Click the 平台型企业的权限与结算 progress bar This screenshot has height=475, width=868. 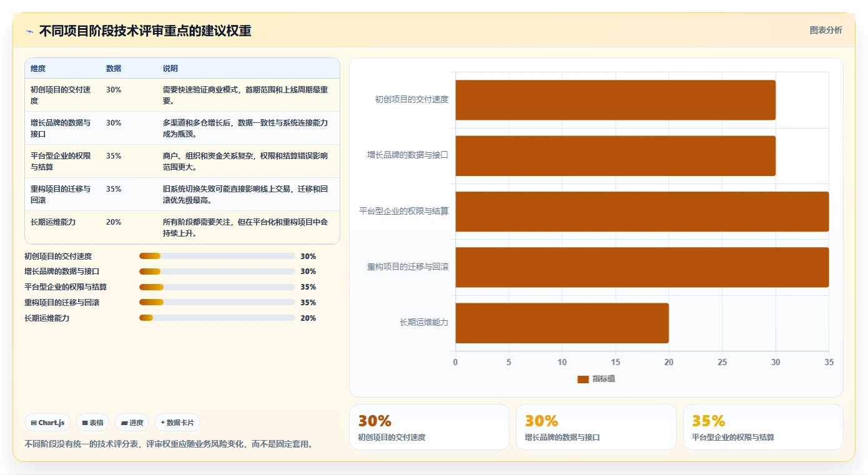217,287
